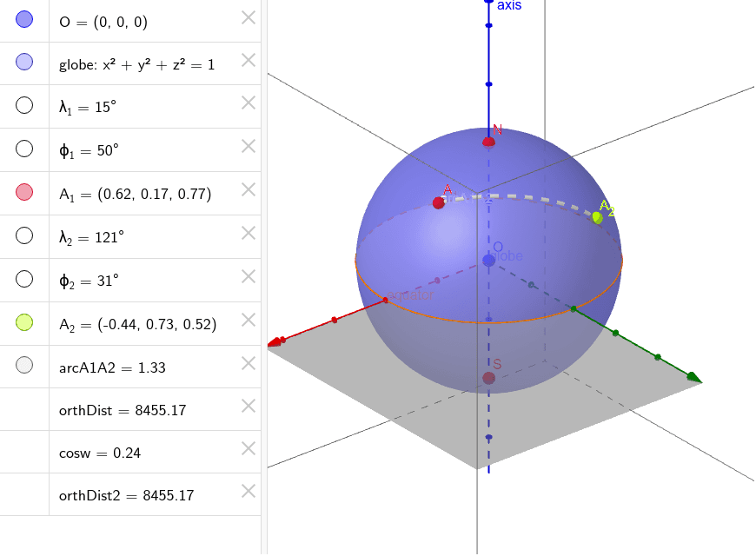Select the red point A₁ on the sphere

(438, 203)
